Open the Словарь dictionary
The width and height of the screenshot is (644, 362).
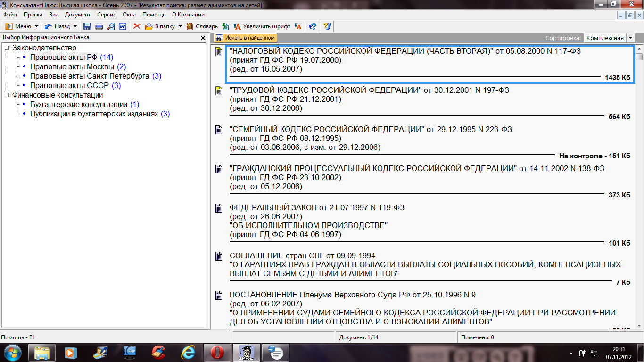(x=202, y=26)
